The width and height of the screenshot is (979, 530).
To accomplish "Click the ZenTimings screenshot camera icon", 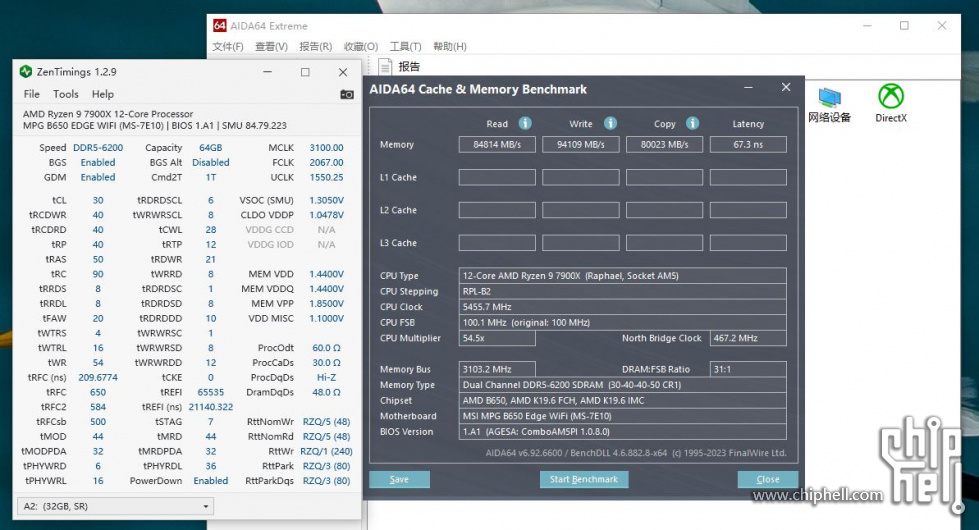I will pyautogui.click(x=347, y=94).
